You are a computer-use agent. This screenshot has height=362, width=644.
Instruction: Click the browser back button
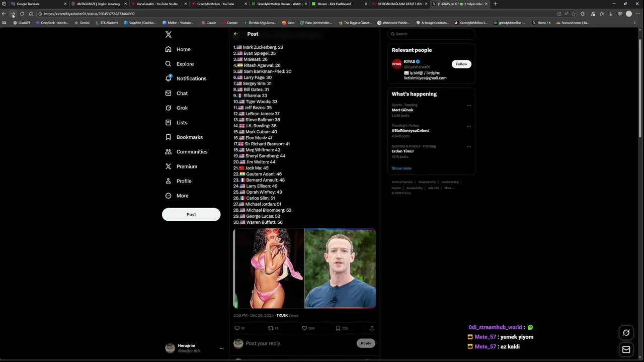coord(4,14)
